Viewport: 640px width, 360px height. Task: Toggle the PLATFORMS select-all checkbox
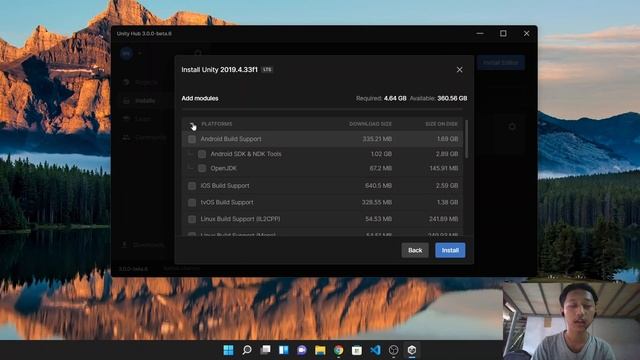click(192, 124)
